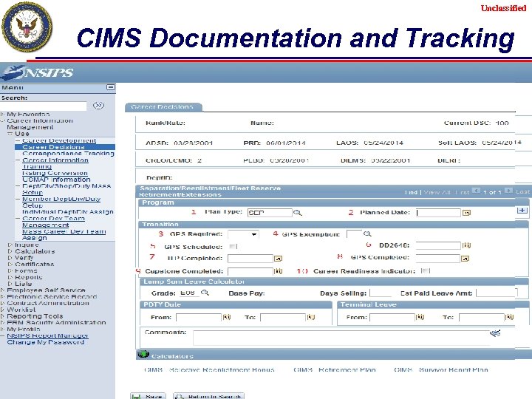Go to next row arrow
Screen dimensions: 532x399
point(508,191)
